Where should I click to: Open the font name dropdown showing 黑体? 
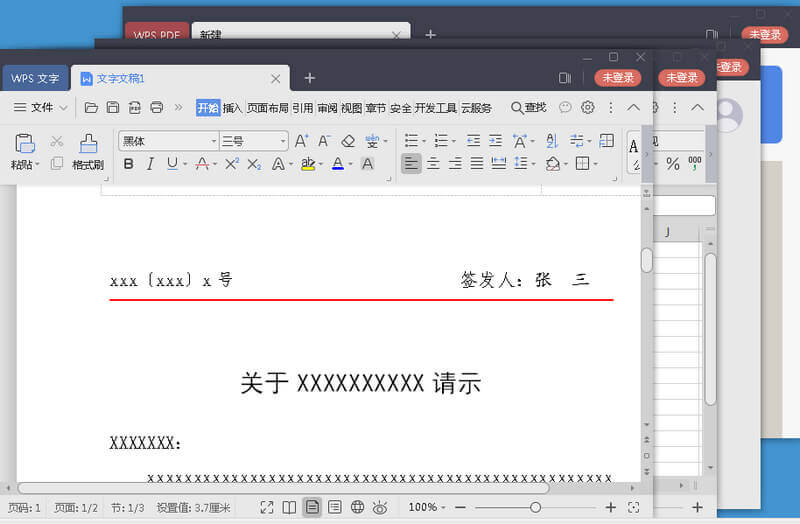click(x=167, y=141)
